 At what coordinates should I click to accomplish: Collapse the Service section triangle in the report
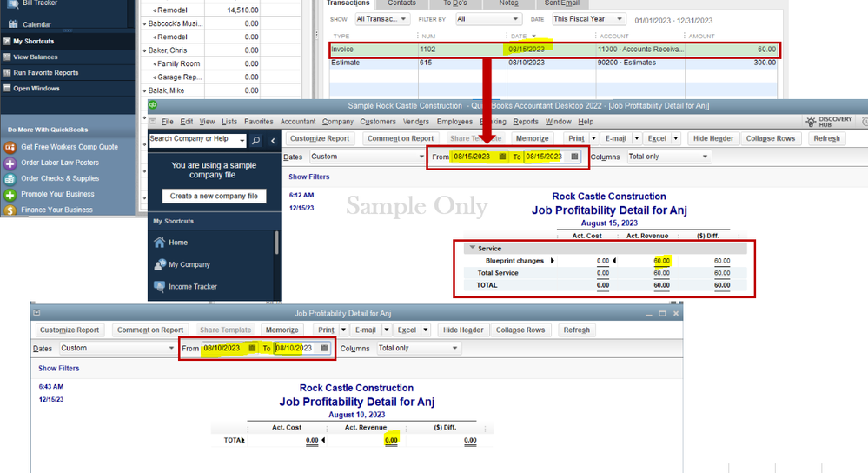472,248
